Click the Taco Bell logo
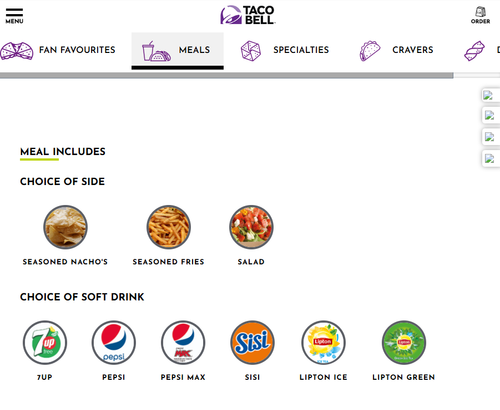The height and width of the screenshot is (410, 500). click(248, 15)
